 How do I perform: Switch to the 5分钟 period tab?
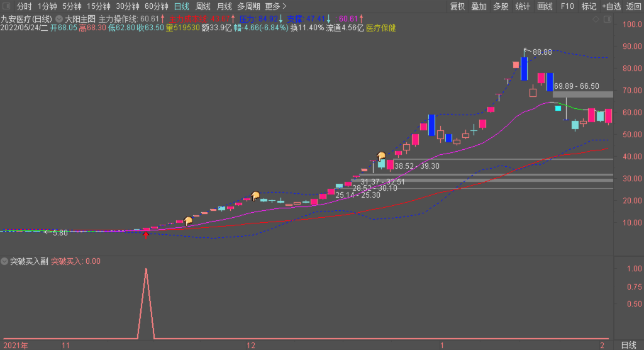coord(72,6)
